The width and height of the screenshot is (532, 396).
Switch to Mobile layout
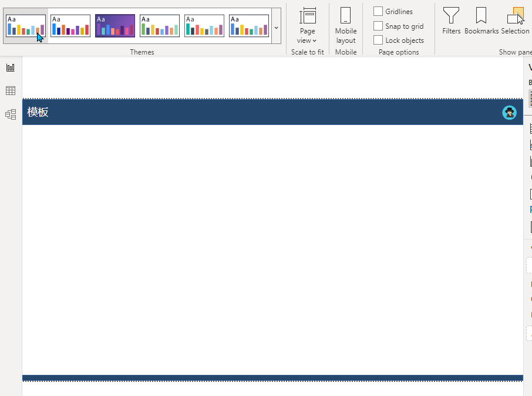click(346, 26)
